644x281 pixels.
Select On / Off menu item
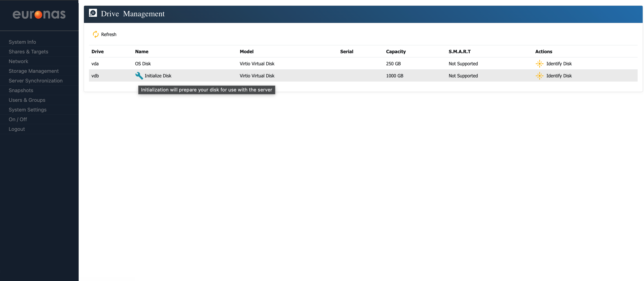[18, 119]
